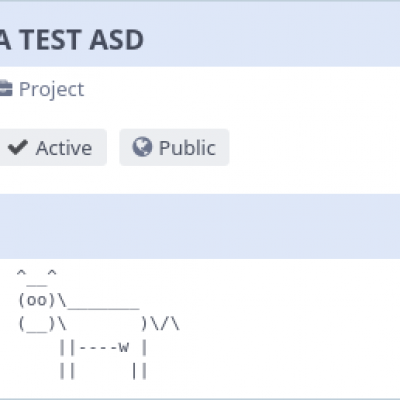
Task: Click the ASD word in the title
Action: [x=117, y=40]
